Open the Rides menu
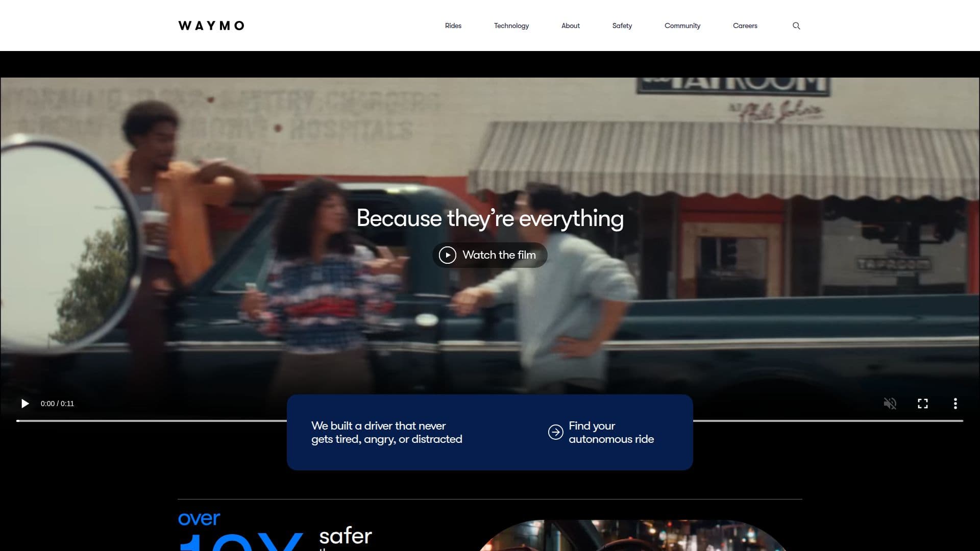 (x=453, y=26)
